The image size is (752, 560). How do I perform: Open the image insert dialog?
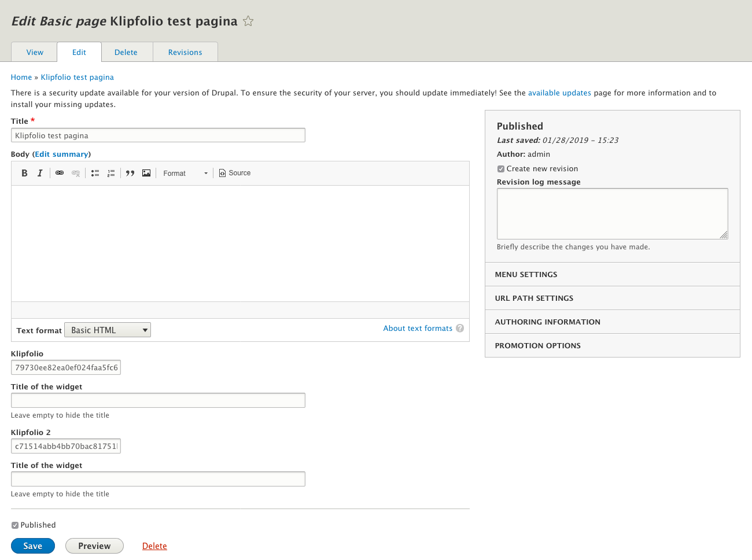point(146,172)
